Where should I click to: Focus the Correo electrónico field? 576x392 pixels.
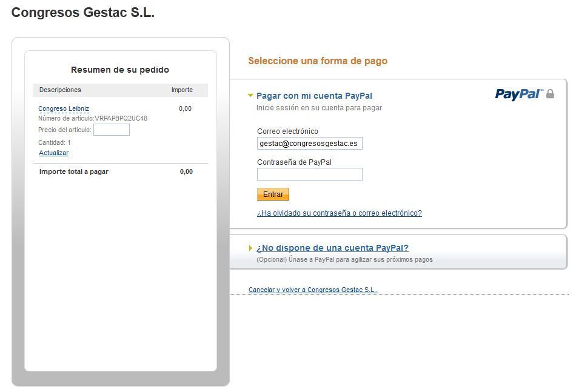click(310, 144)
